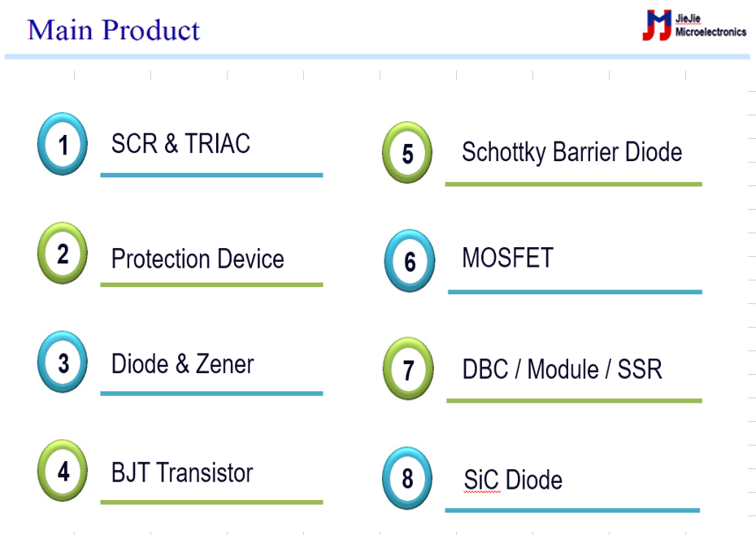Click the SCR & TRIAC label
The image size is (756, 535).
180,143
